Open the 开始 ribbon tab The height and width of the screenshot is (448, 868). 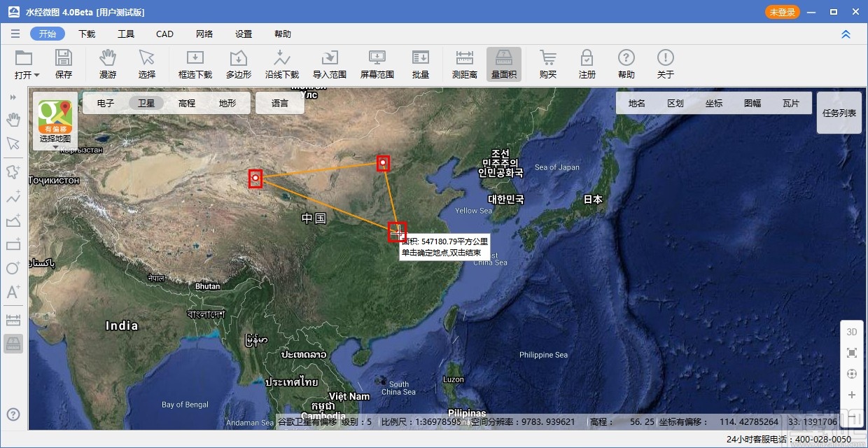click(48, 34)
